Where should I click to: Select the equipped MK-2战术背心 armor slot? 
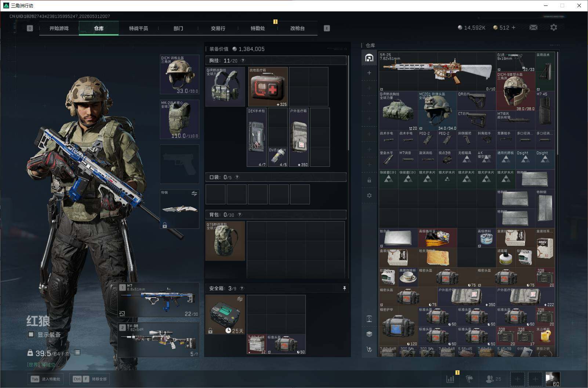click(x=179, y=119)
